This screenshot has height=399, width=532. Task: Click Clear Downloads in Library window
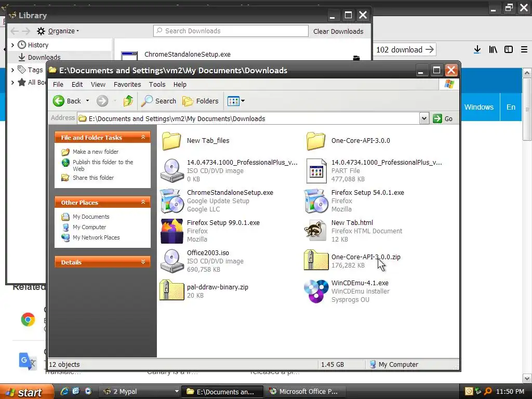click(x=338, y=31)
